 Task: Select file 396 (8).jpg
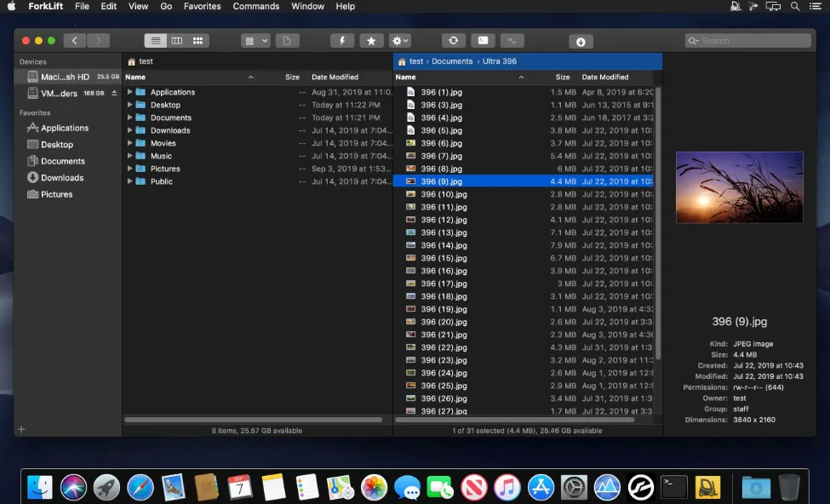point(524,169)
